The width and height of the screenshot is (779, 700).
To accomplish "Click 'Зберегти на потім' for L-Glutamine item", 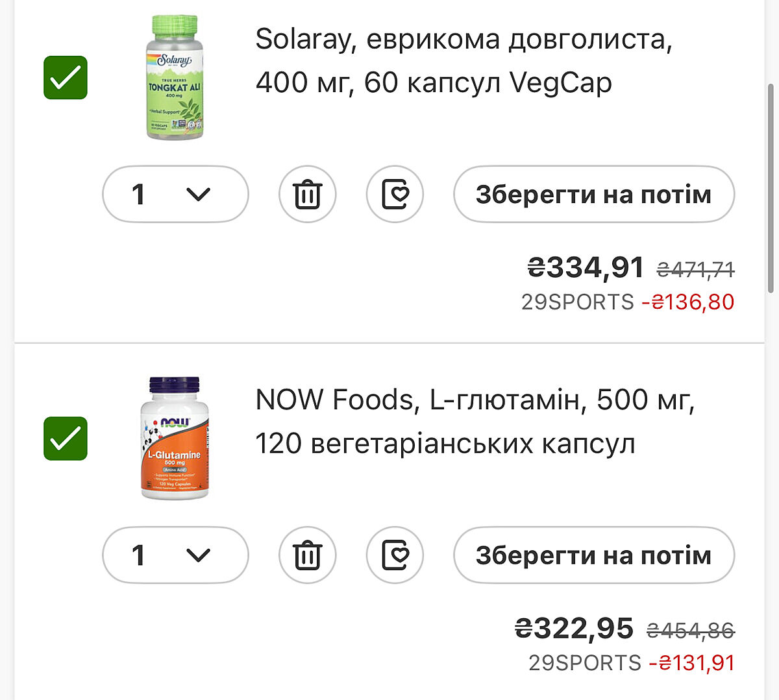I will point(593,555).
